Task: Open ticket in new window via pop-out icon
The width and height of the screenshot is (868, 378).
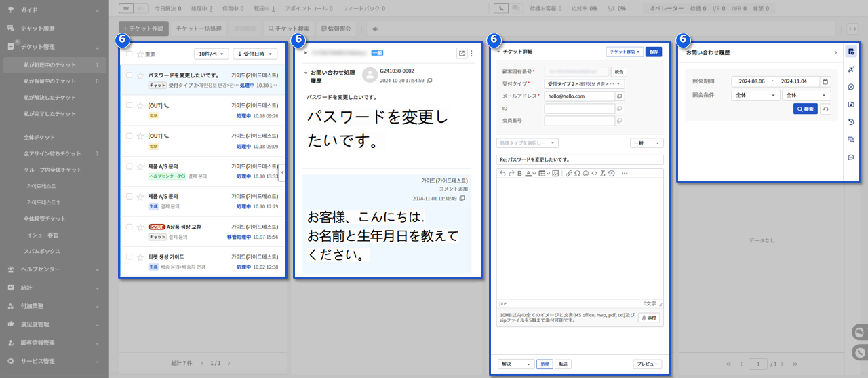Action: (462, 53)
